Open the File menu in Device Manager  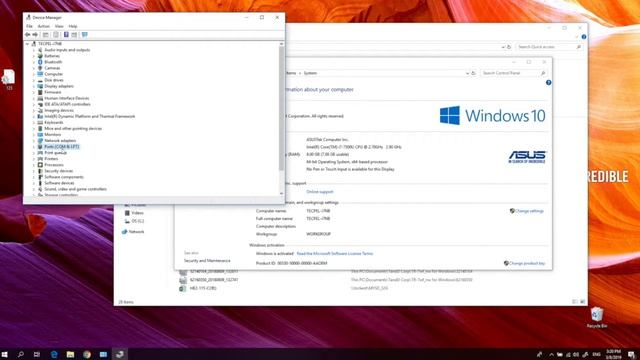pos(29,26)
